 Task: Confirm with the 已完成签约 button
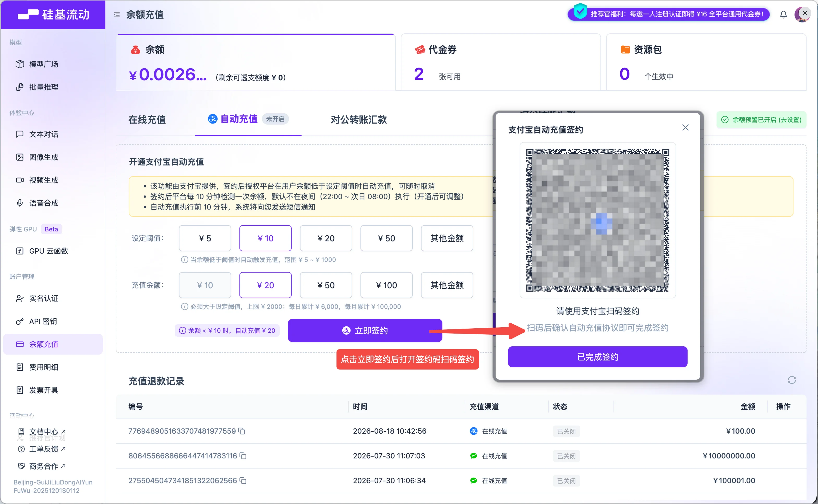tap(598, 357)
